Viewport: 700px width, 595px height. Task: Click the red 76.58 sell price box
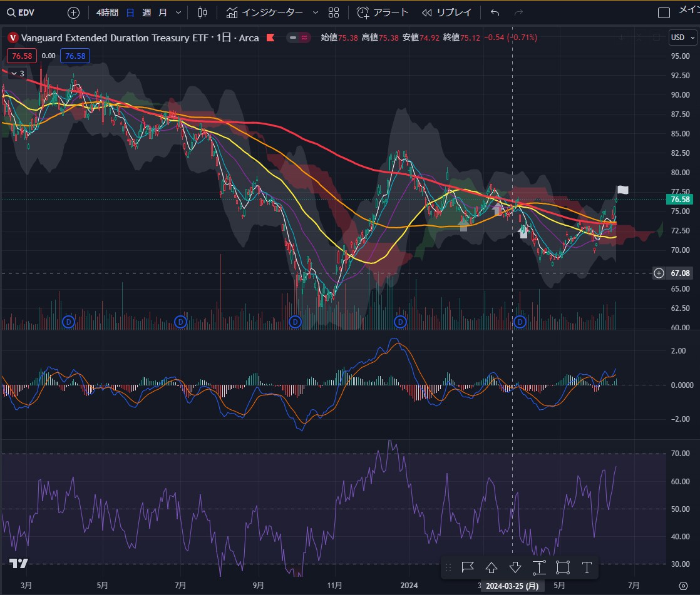click(22, 56)
